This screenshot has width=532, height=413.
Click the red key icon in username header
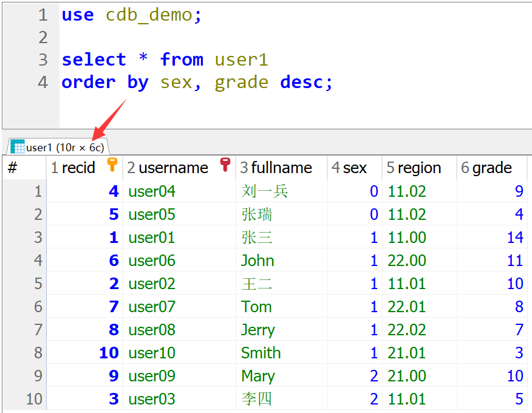point(225,164)
